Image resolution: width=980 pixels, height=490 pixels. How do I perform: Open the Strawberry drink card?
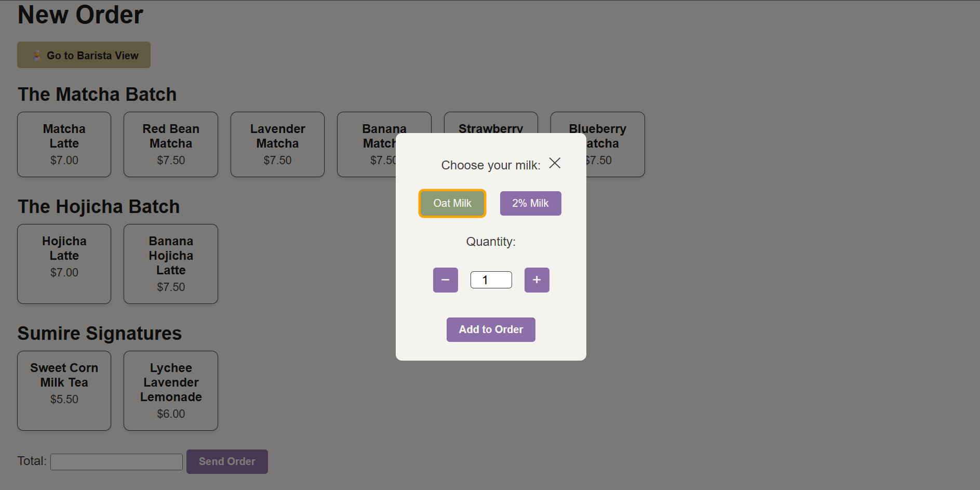tap(490, 123)
